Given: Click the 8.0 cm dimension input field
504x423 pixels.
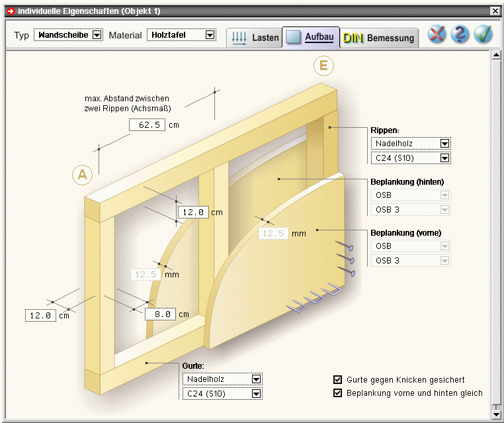Looking at the screenshot, I should click(162, 314).
